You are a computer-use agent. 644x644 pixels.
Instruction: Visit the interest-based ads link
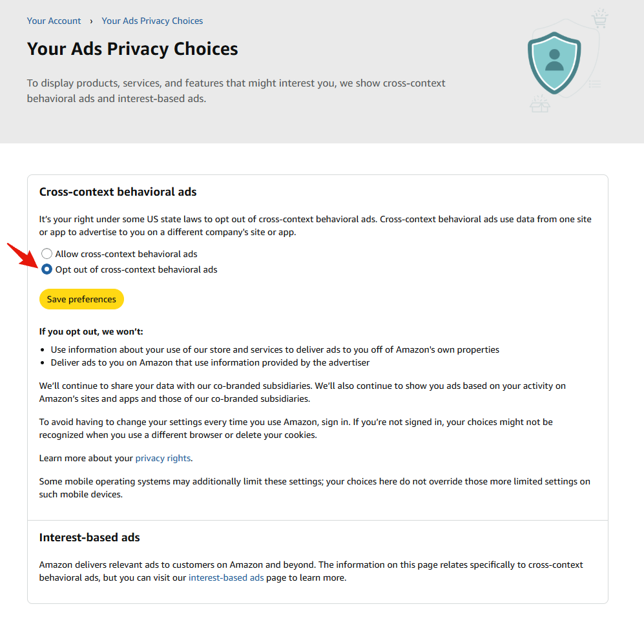pos(226,577)
